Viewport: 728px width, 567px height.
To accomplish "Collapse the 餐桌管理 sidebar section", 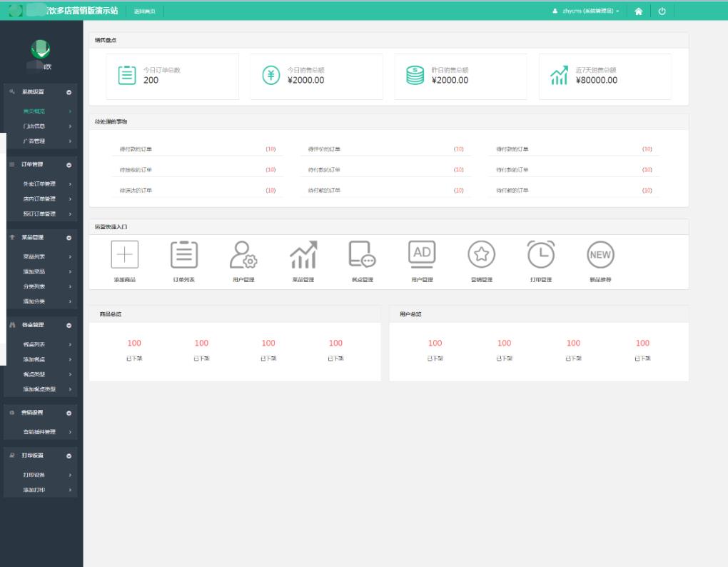I will (69, 325).
